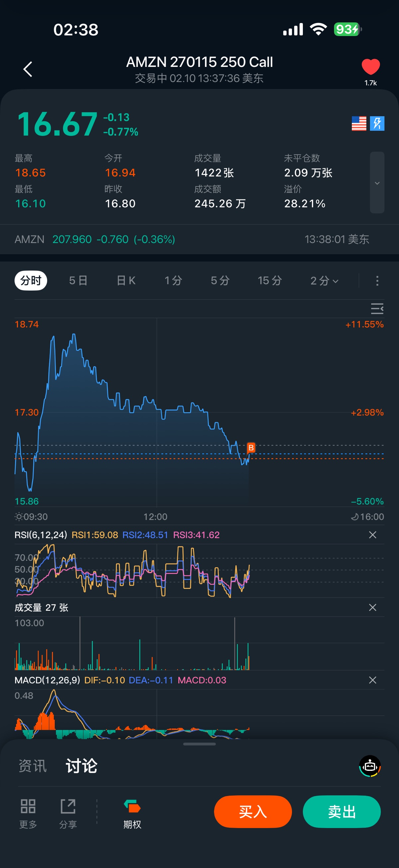Viewport: 399px width, 868px height.
Task: Select the 5日 chart tab
Action: pos(78,281)
